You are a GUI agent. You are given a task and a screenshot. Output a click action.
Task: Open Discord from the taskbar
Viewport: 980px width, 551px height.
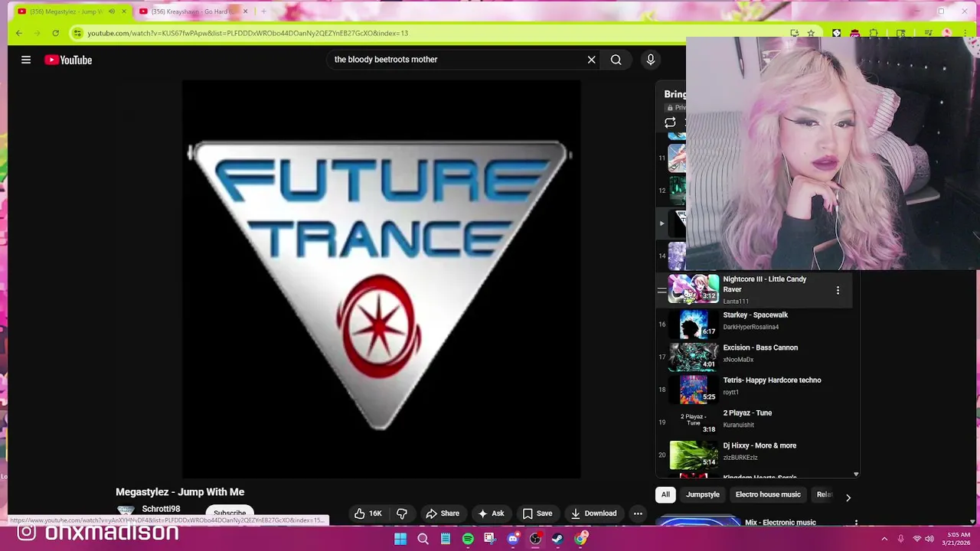point(513,539)
